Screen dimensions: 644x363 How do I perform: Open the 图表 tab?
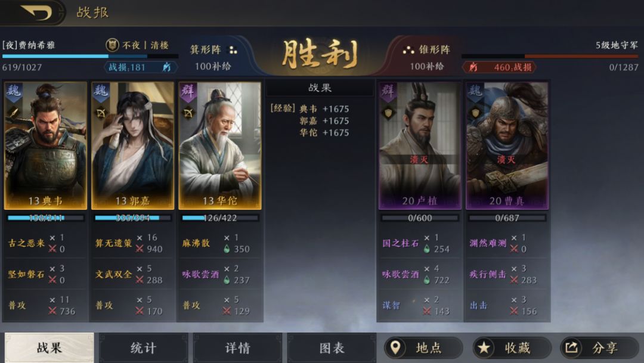click(x=332, y=348)
